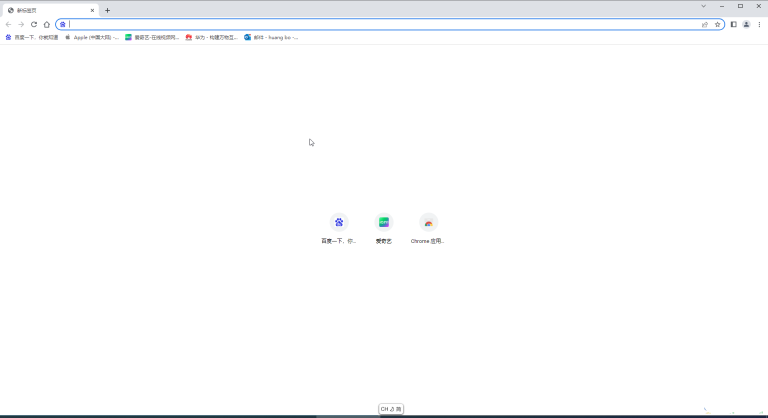
Task: Open the side panel
Action: point(733,25)
